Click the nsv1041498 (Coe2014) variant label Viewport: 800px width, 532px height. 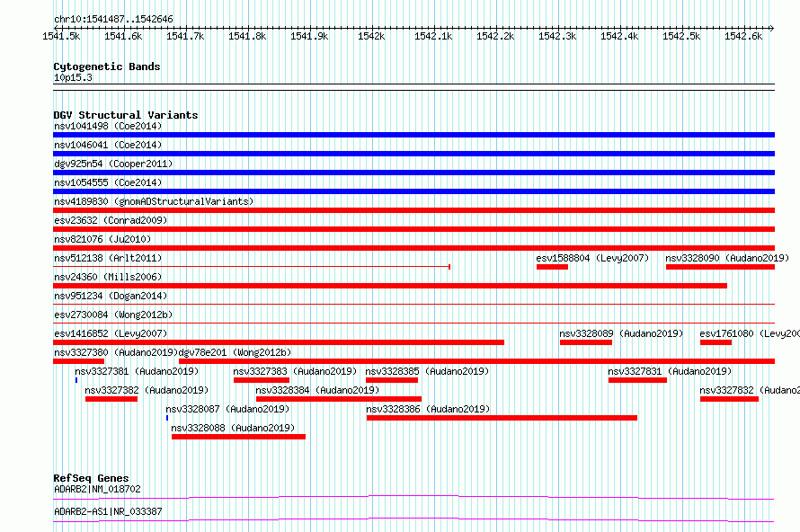108,126
